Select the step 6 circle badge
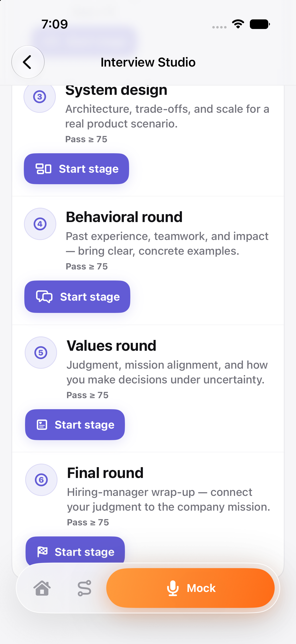The width and height of the screenshot is (296, 644). (41, 480)
